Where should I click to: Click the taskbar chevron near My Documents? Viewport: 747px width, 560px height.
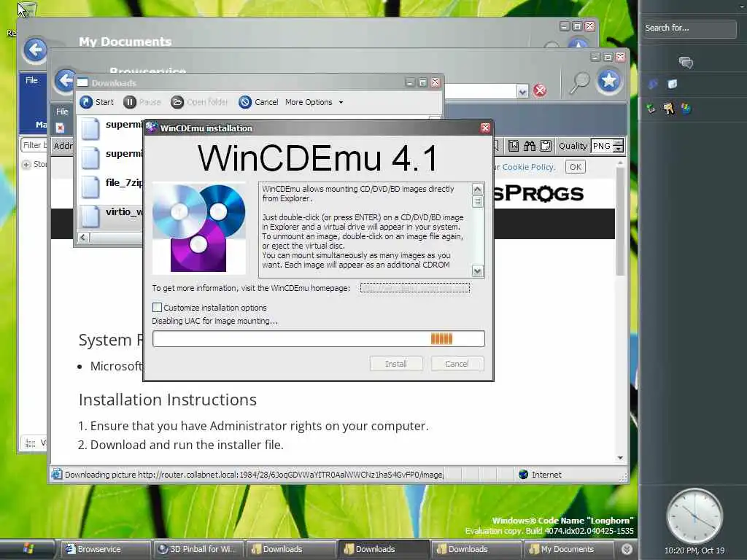tap(627, 549)
